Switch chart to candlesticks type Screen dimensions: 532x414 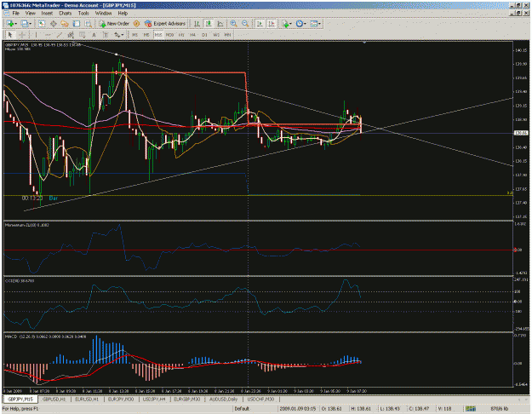[209, 24]
